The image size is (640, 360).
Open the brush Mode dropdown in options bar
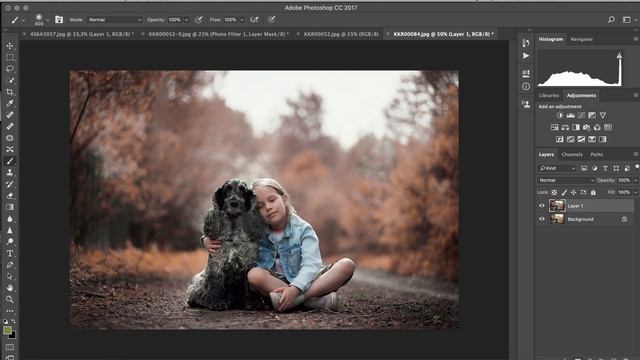(x=115, y=20)
